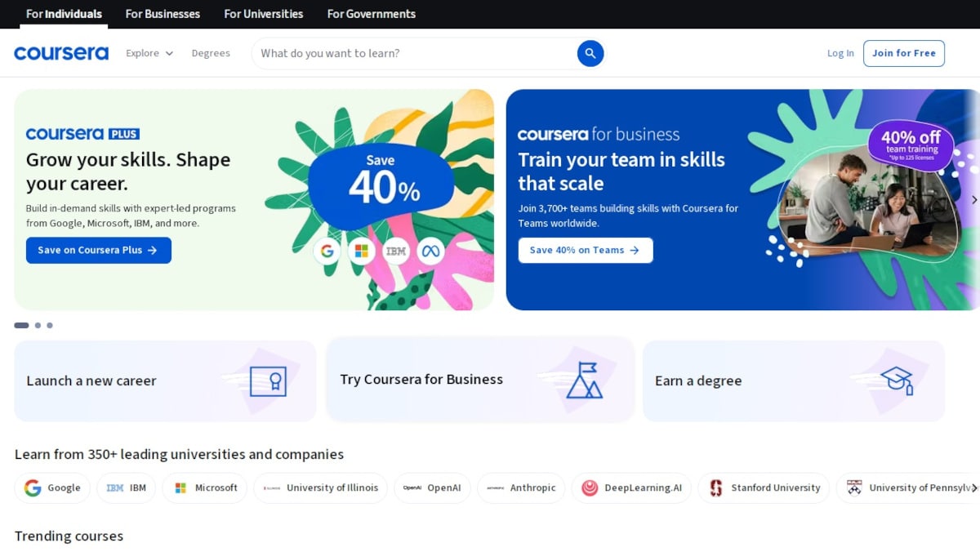Viewport: 980px width, 552px height.
Task: Open the Launch a new career card
Action: click(165, 381)
